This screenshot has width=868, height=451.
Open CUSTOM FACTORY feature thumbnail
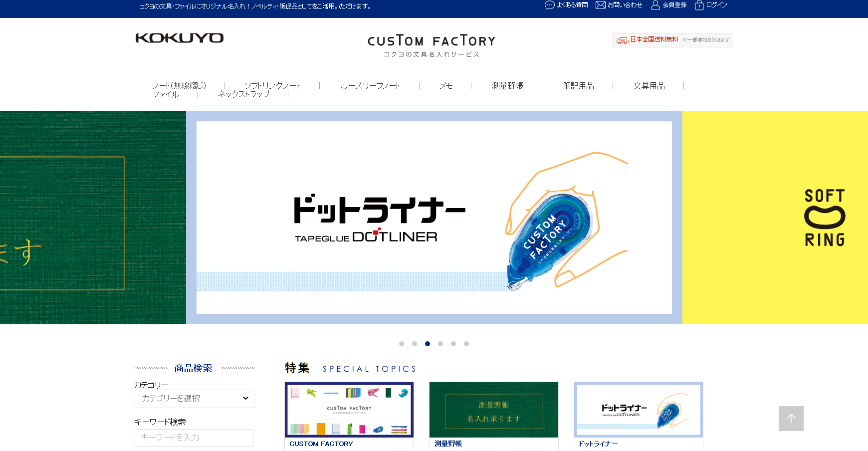349,410
